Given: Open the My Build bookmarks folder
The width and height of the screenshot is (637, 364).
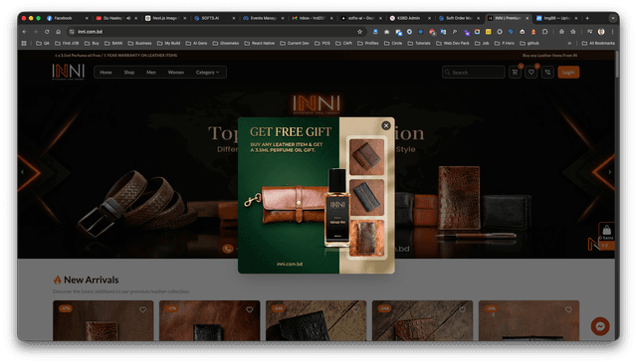Looking at the screenshot, I should (x=168, y=43).
